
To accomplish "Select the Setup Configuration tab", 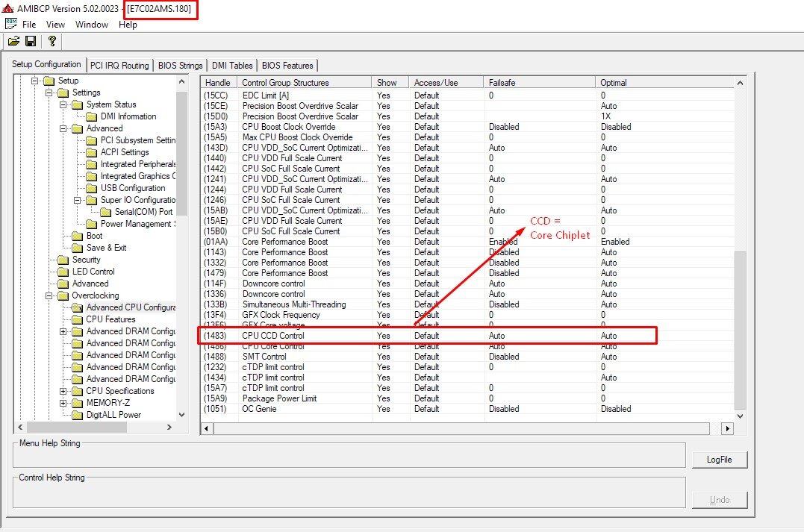I will (x=46, y=64).
